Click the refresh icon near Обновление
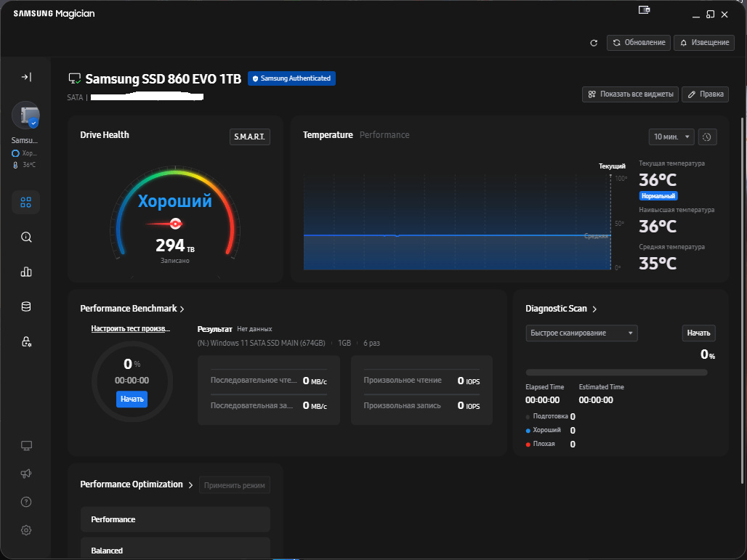This screenshot has height=560, width=747. tap(594, 43)
